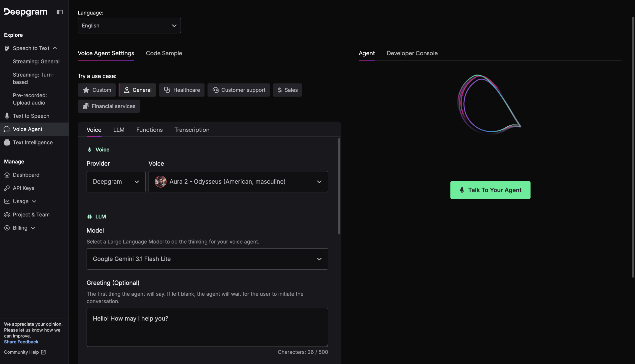Click the Text to Speech microphone icon

pos(7,116)
